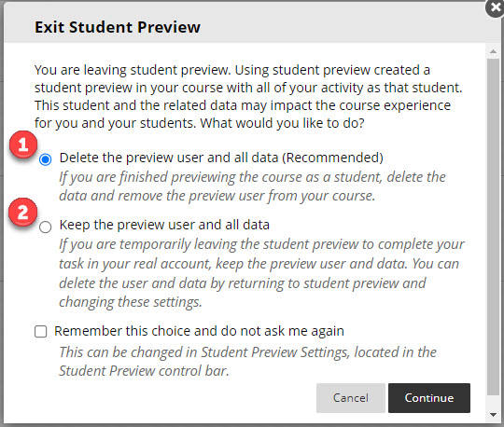The width and height of the screenshot is (504, 427).
Task: Click the italic "Student Preview Settings" hint text
Action: (248, 362)
